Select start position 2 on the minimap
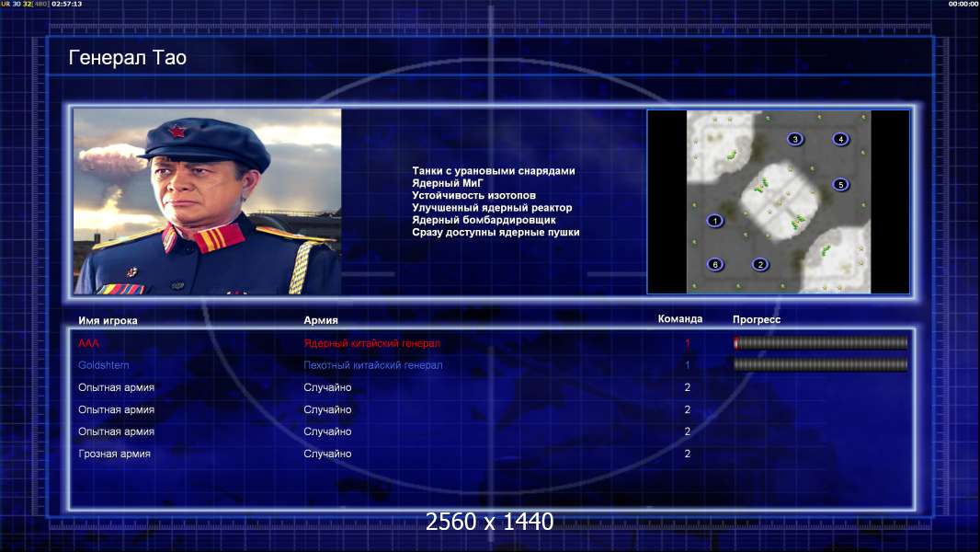Screen dimensions: 980x552 [760, 265]
